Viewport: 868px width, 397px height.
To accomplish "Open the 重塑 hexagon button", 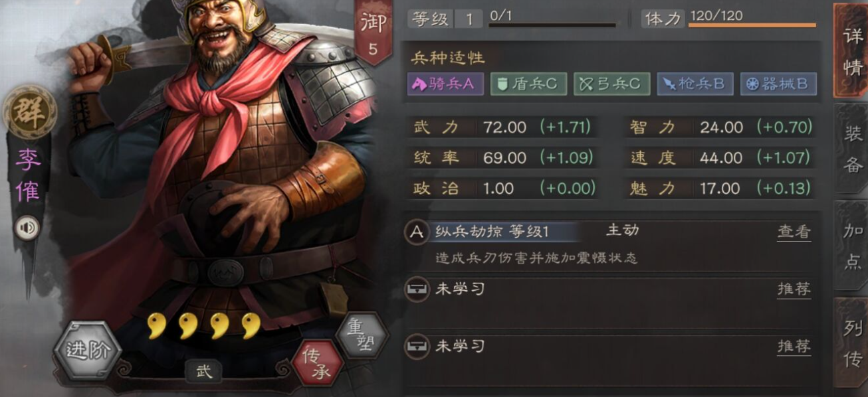I will click(362, 335).
